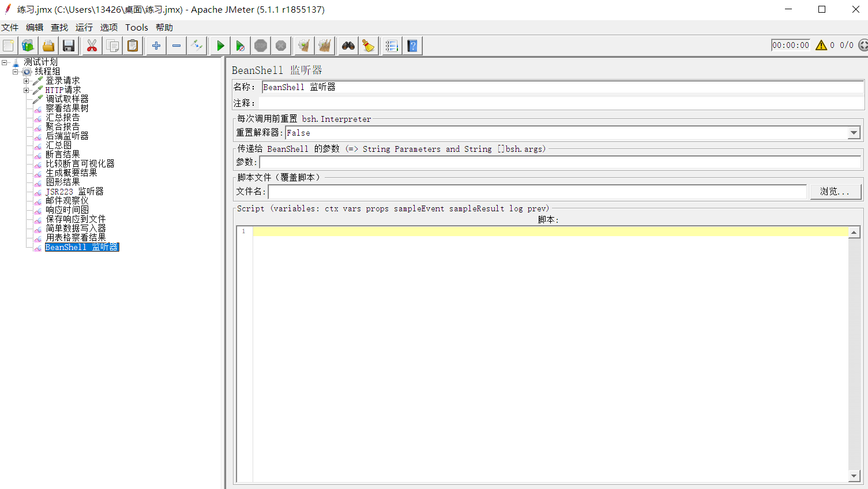Click the Toggle enable/disable toolbar icon

click(x=197, y=46)
